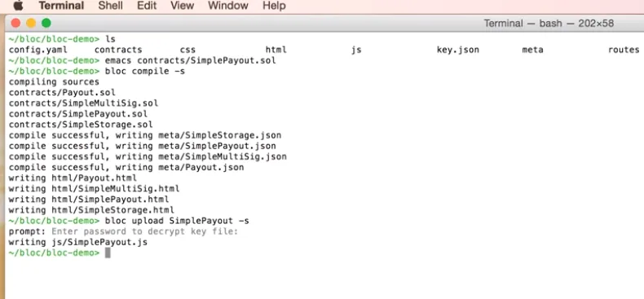Click the 'writing html/Payout.html' line
Viewport: 644px width, 299px height.
point(73,178)
